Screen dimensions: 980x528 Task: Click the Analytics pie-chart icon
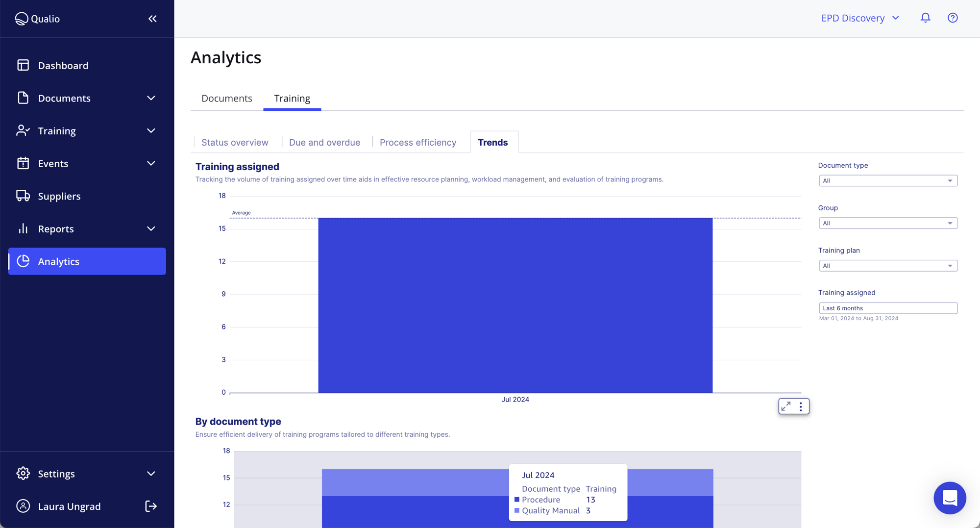[23, 261]
